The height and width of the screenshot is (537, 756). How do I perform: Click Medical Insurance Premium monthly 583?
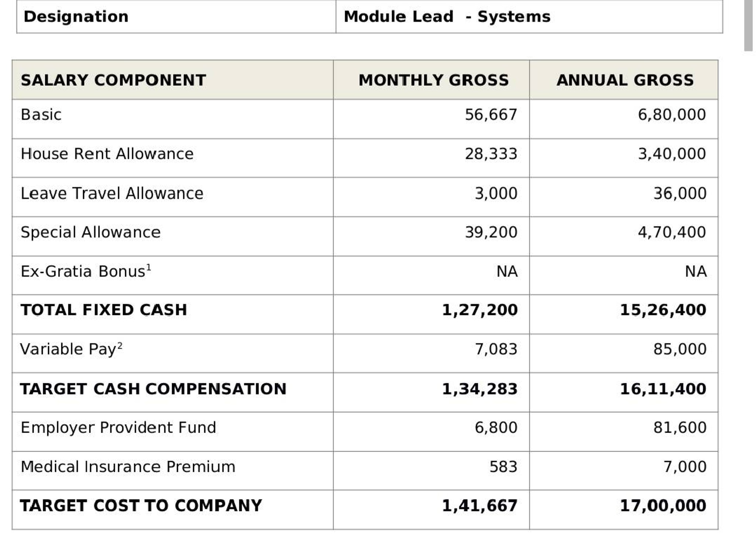503,467
